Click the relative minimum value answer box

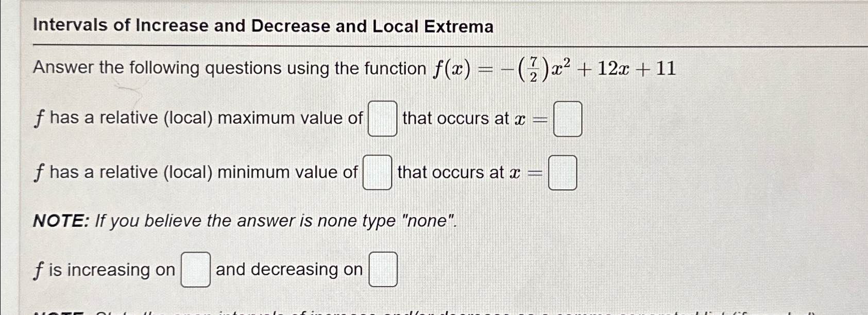pyautogui.click(x=377, y=173)
